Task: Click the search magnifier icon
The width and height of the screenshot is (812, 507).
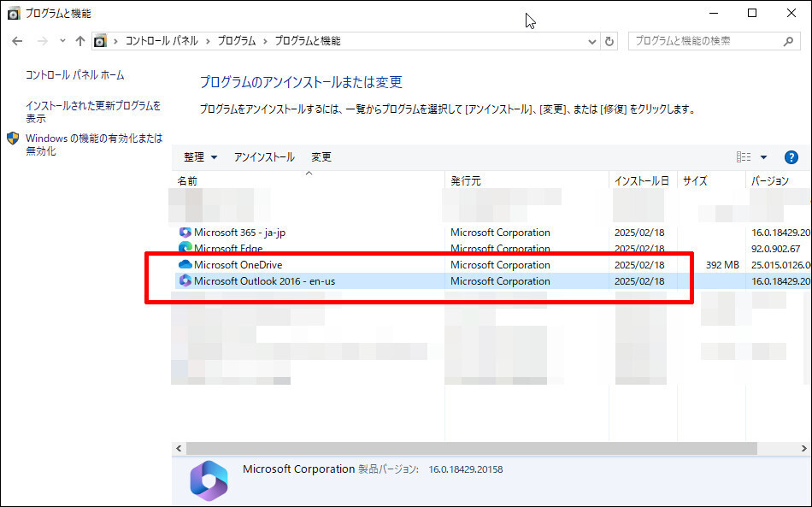Action: click(788, 41)
